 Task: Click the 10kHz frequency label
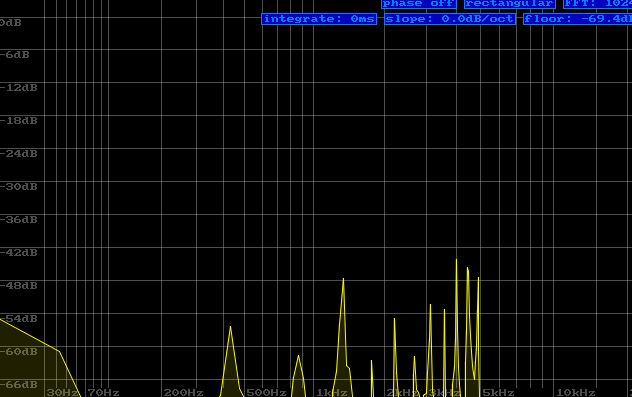[x=576, y=393]
